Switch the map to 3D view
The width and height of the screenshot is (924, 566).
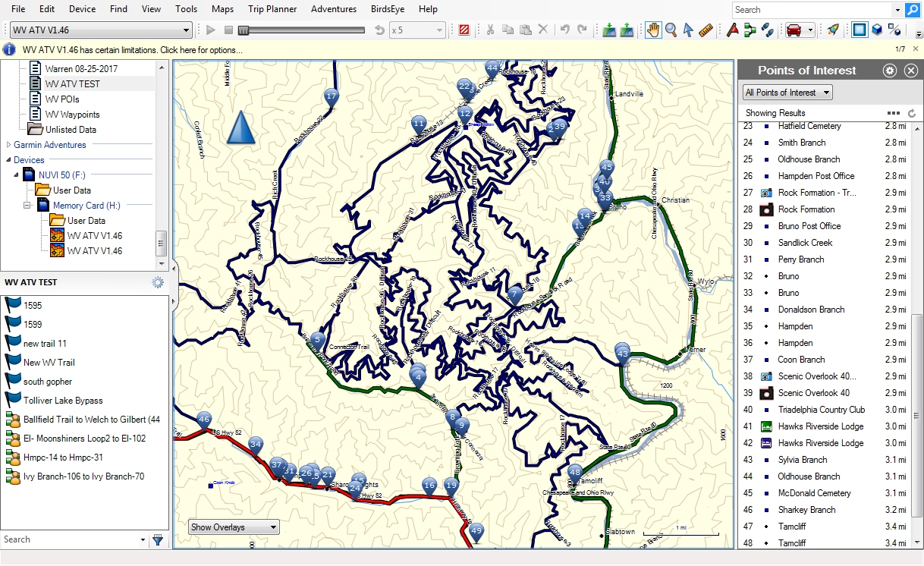point(878,30)
